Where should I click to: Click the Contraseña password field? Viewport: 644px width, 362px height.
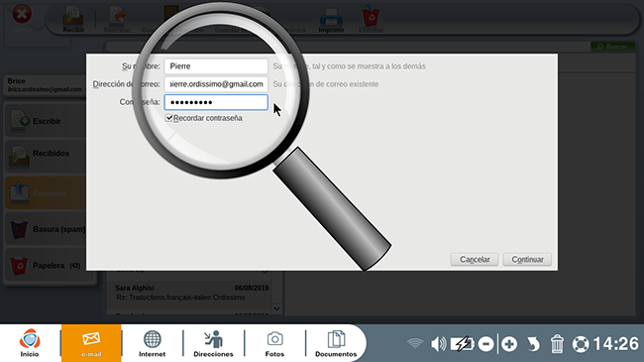click(x=216, y=102)
